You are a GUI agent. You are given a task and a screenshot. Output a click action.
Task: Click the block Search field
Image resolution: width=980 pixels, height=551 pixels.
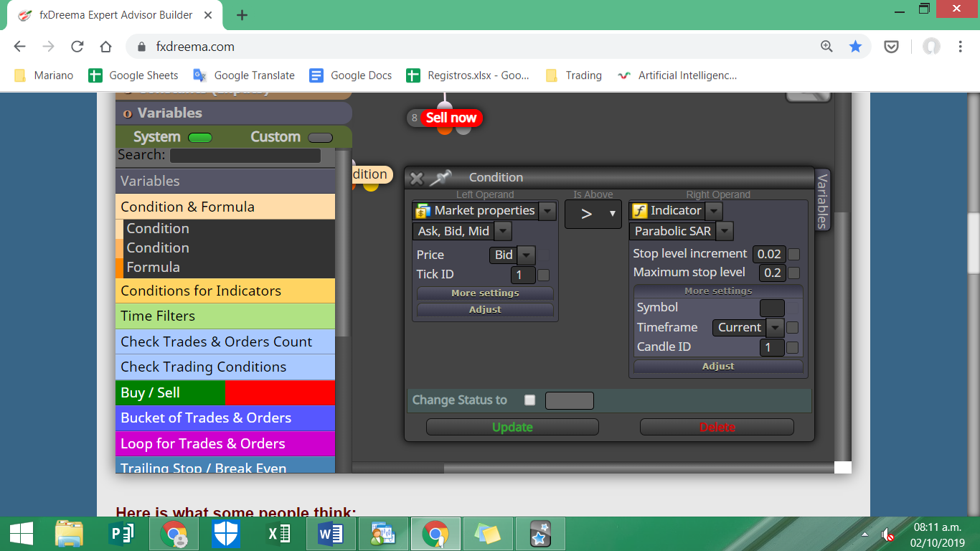245,156
